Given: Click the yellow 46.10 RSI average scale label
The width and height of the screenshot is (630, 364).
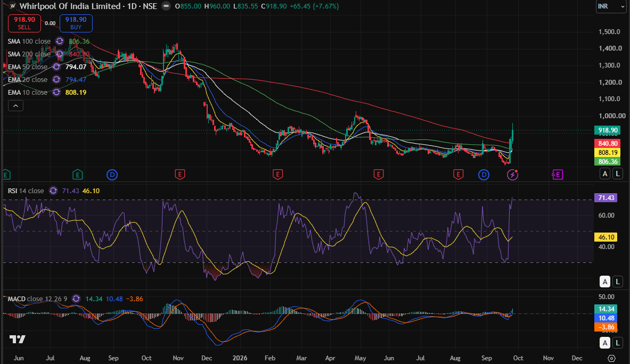Looking at the screenshot, I should click(x=606, y=237).
